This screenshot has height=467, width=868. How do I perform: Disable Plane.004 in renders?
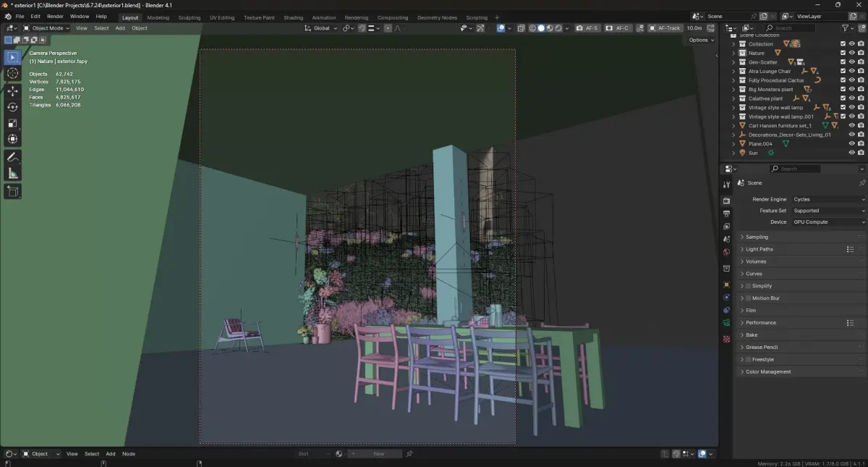861,143
